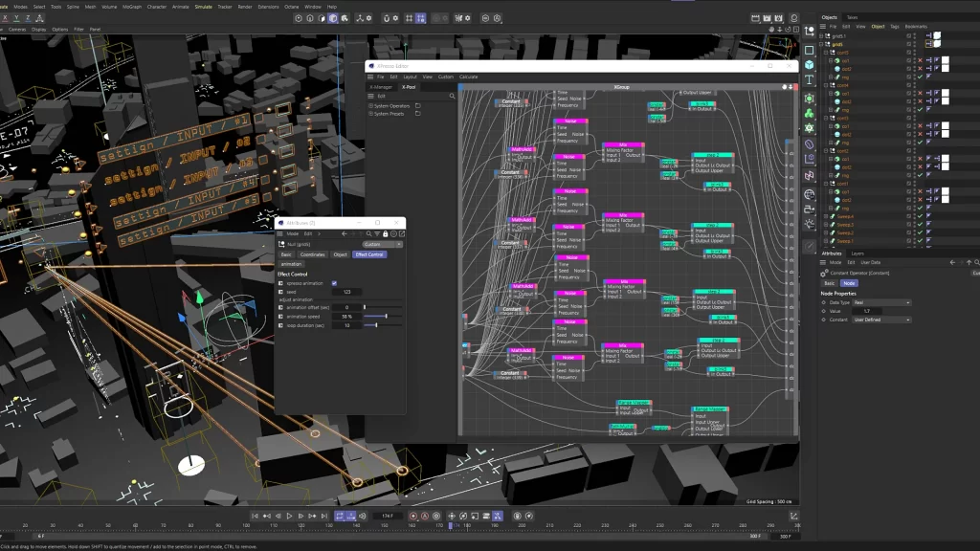The height and width of the screenshot is (551, 980).
Task: Select the Cube primitive icon in the side palette
Action: coord(809,64)
